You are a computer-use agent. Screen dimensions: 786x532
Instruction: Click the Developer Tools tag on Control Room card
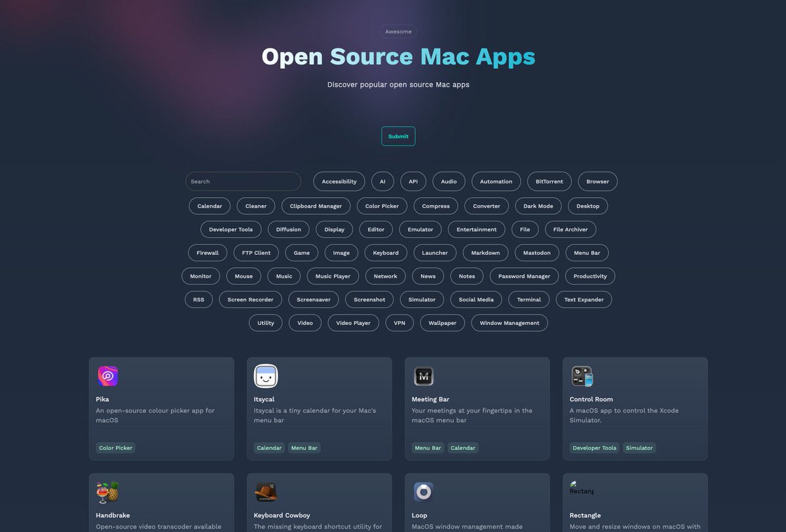coord(595,448)
